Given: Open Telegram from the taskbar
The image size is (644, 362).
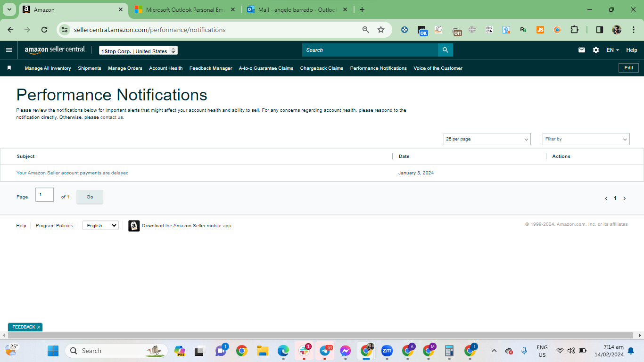Looking at the screenshot, I should (x=325, y=351).
